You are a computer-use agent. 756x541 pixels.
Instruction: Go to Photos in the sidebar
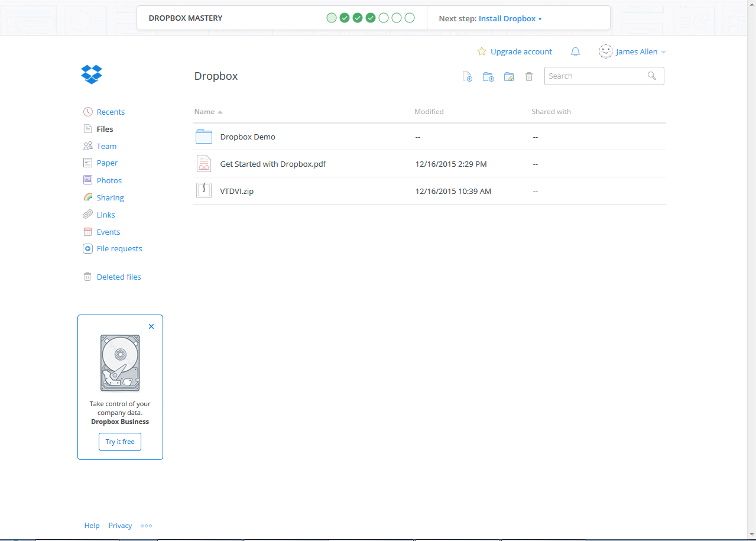(109, 180)
